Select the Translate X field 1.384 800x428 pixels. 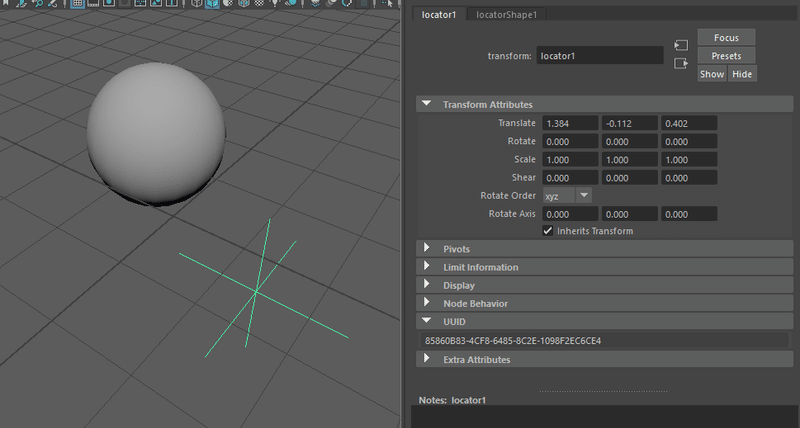[570, 123]
